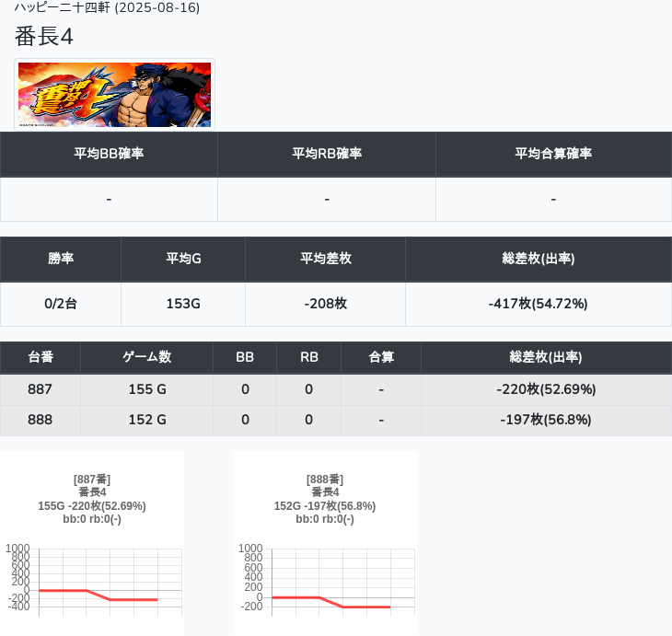Click the 152 G cell for 888
Screen dimensions: 672x636
[x=147, y=420]
